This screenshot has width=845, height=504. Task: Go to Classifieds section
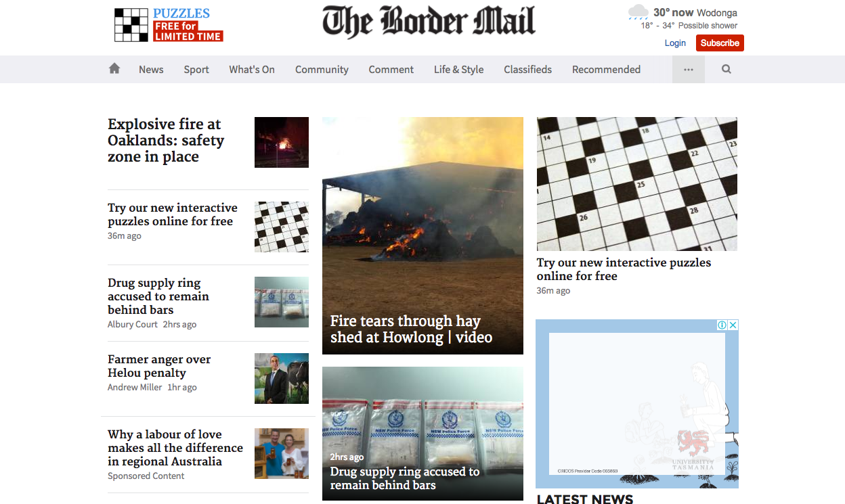click(x=528, y=70)
